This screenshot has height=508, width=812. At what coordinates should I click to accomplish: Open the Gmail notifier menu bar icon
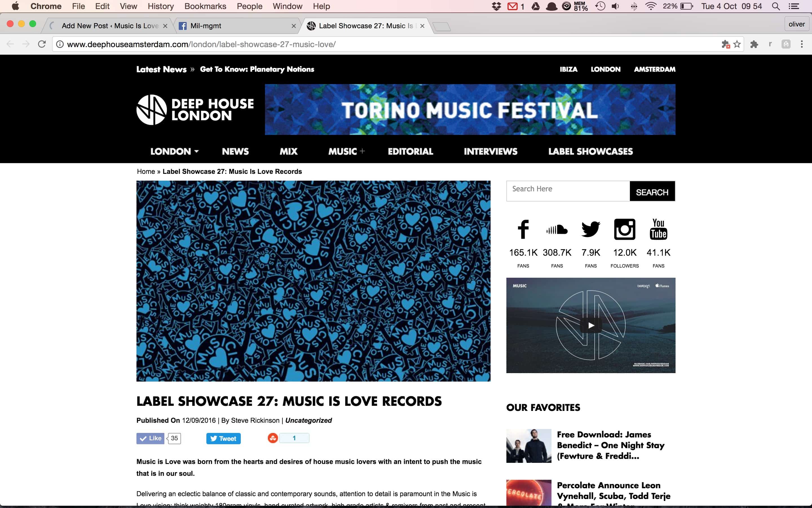(x=512, y=6)
